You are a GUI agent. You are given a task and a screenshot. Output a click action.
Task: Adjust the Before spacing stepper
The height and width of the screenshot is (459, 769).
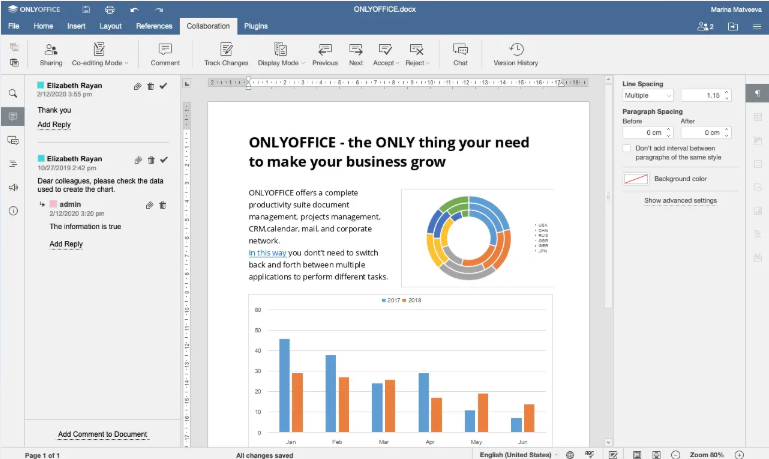point(668,132)
